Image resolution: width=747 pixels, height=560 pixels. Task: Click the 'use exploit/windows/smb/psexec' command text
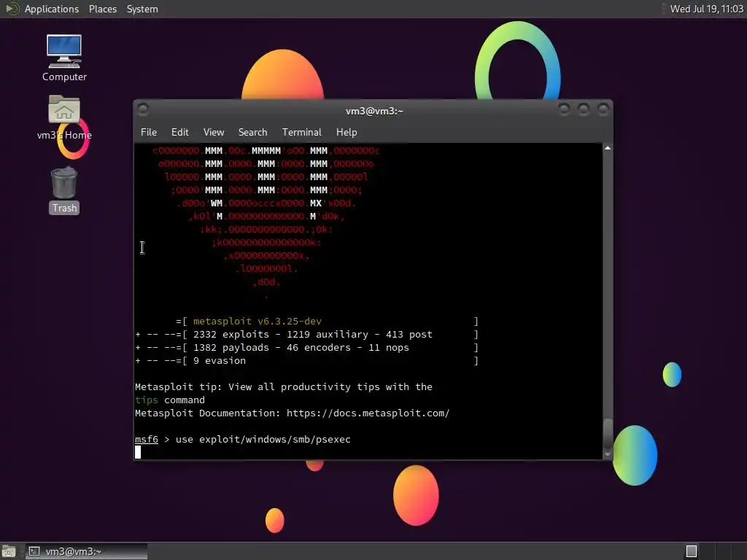point(263,440)
